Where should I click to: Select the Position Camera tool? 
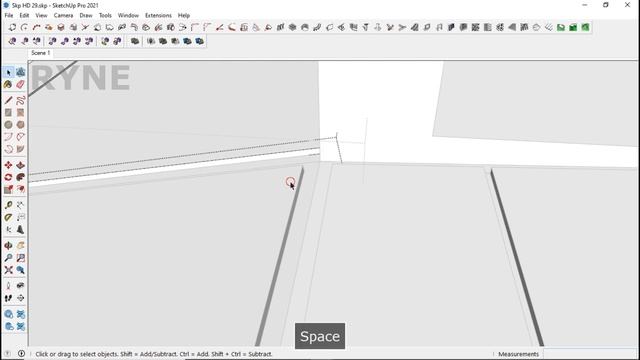click(x=9, y=286)
